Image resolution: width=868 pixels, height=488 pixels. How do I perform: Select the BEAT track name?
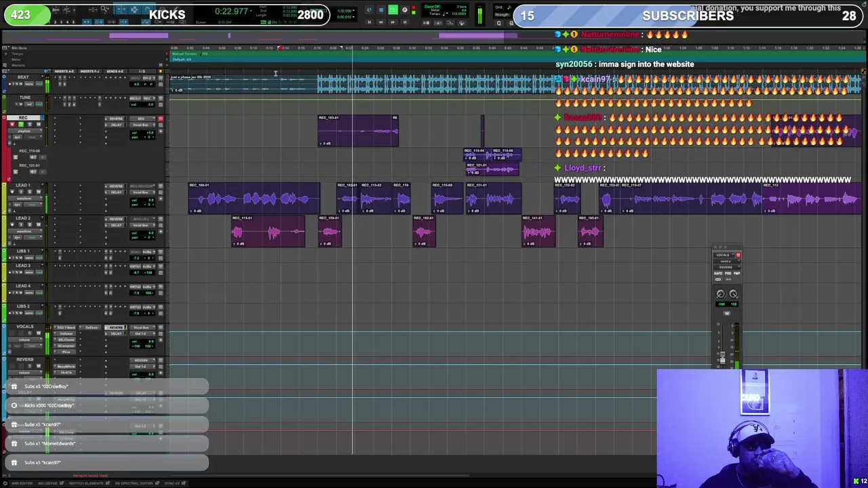[x=23, y=77]
